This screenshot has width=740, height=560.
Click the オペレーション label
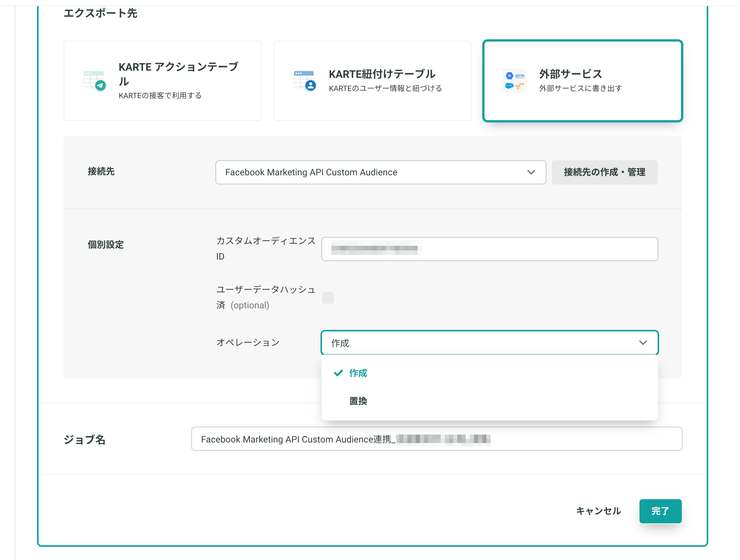tap(248, 343)
